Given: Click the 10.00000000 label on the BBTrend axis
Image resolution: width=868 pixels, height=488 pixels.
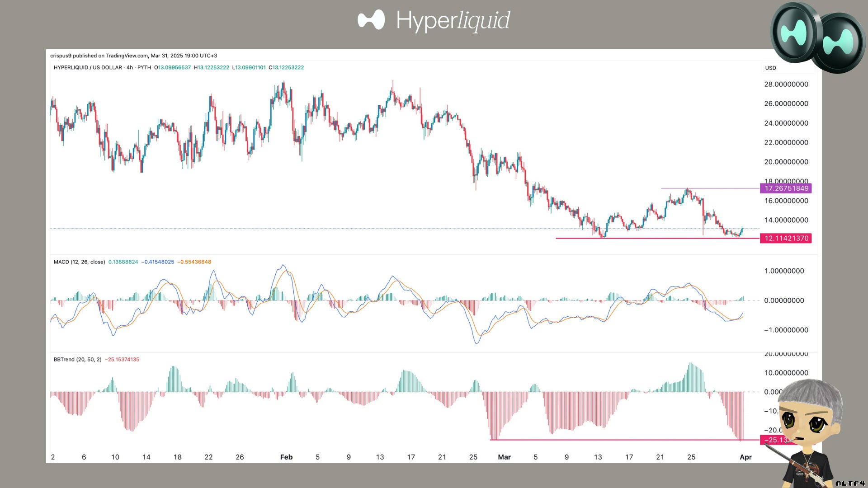Looking at the screenshot, I should [786, 373].
